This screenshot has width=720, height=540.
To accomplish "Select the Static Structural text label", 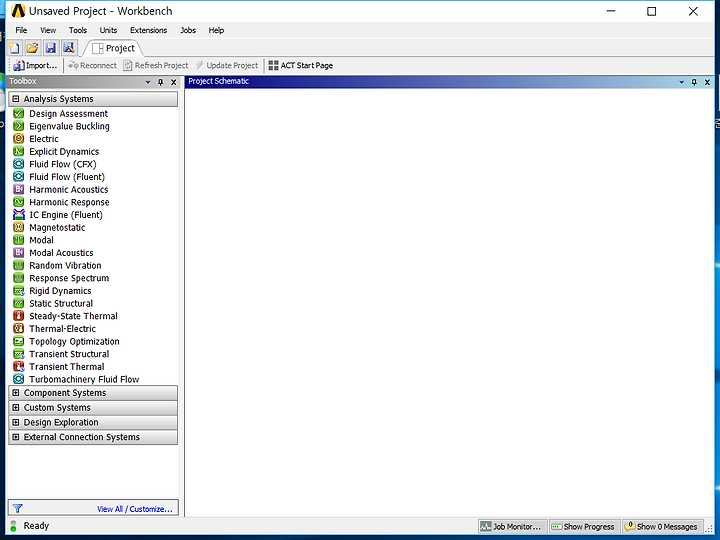I will click(x=61, y=304).
